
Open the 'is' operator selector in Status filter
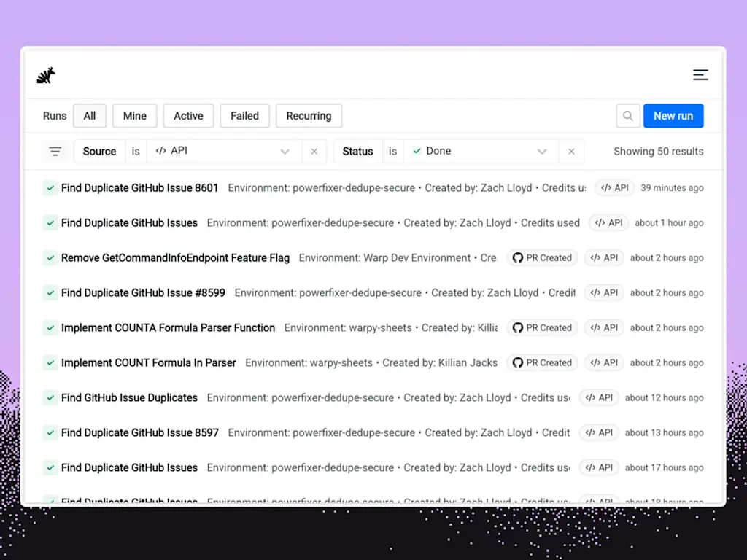click(x=392, y=151)
